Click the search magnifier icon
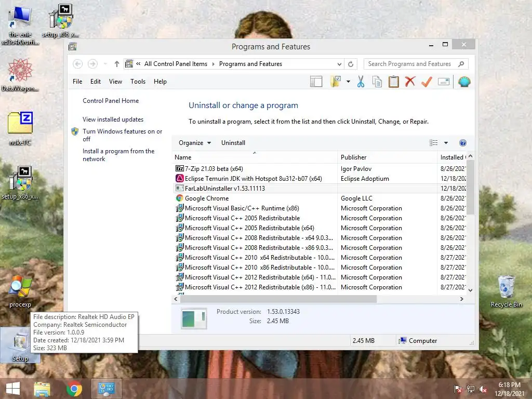Screen dimensions: 532x399 pos(461,64)
